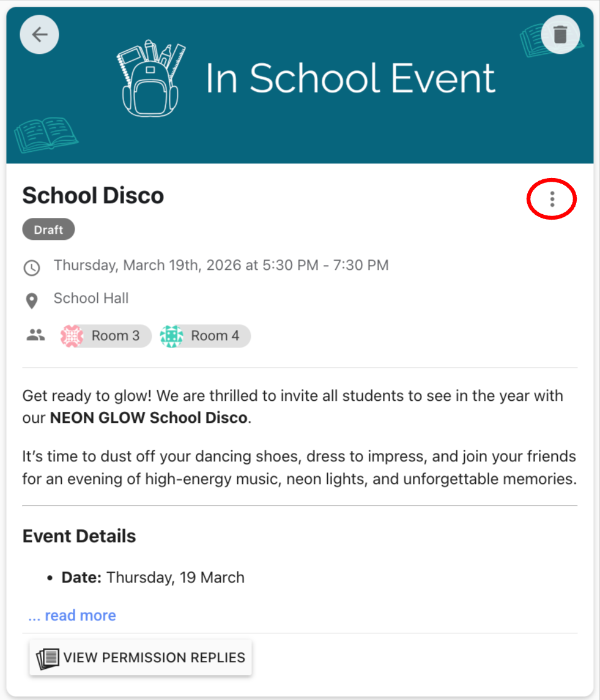Click the permission replies papers icon

[48, 658]
